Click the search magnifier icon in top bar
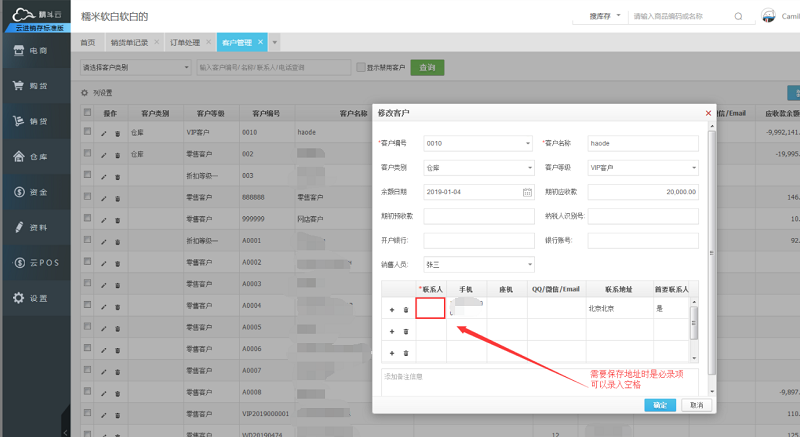This screenshot has height=437, width=800. coord(738,17)
